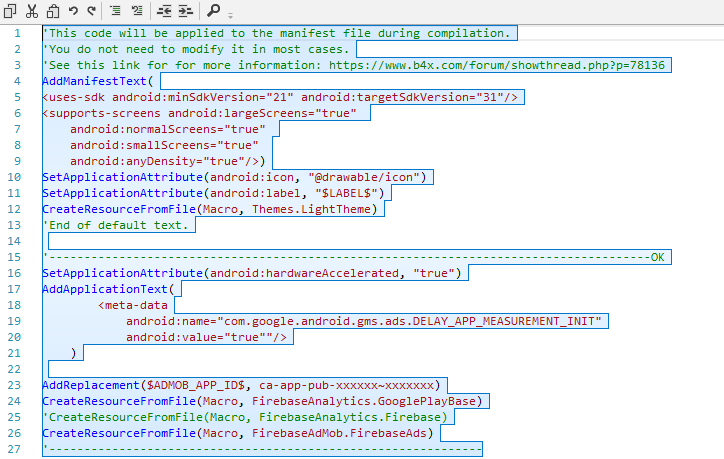Click android:value="true""/> text
The image size is (724, 459).
206,337
